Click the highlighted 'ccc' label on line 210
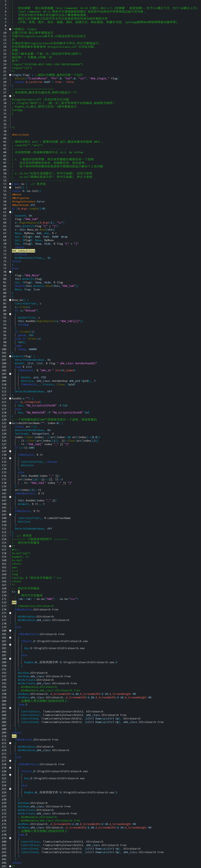 (x=14, y=736)
